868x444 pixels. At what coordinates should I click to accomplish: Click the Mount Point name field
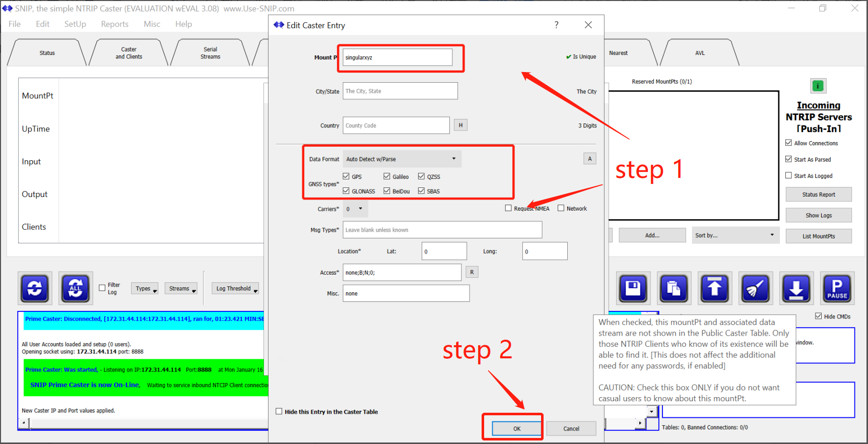[397, 57]
